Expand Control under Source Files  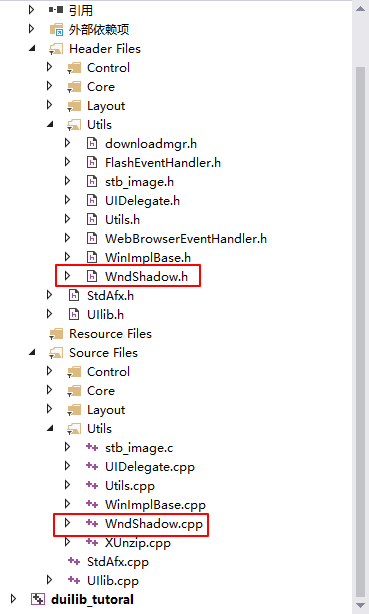click(x=49, y=371)
